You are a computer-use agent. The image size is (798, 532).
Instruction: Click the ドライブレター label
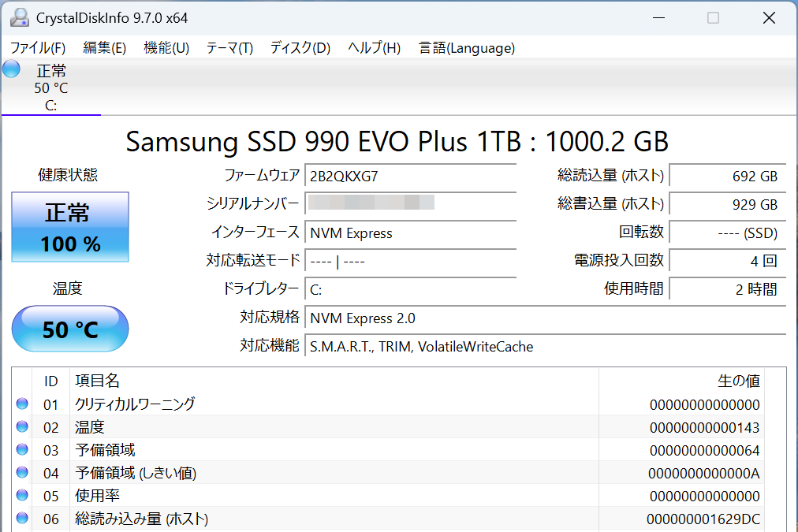click(260, 289)
